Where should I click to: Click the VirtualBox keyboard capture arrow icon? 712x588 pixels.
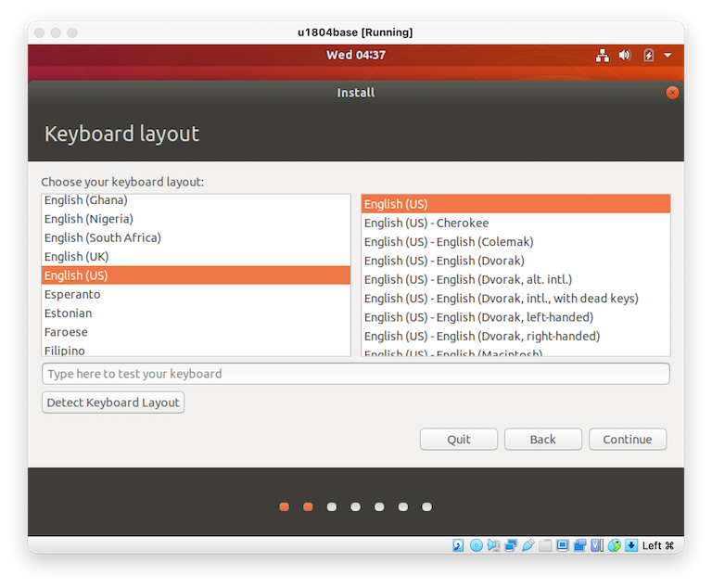pos(631,544)
